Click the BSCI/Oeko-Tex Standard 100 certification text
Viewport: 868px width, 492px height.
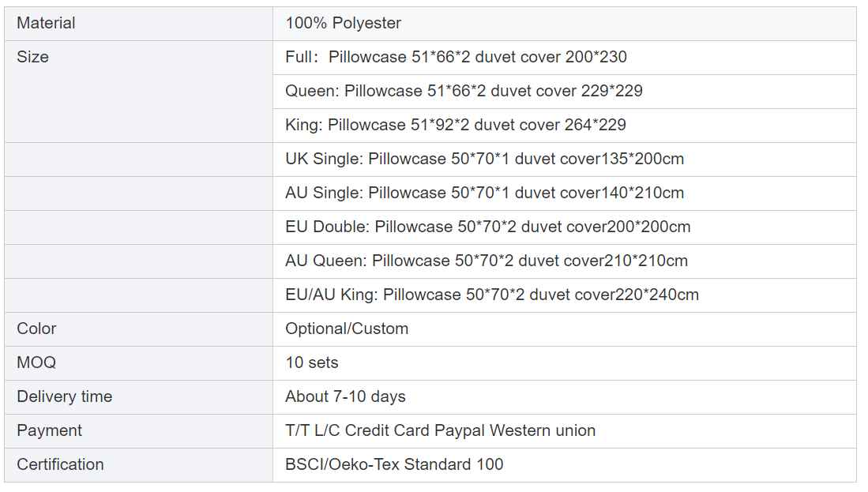click(394, 465)
